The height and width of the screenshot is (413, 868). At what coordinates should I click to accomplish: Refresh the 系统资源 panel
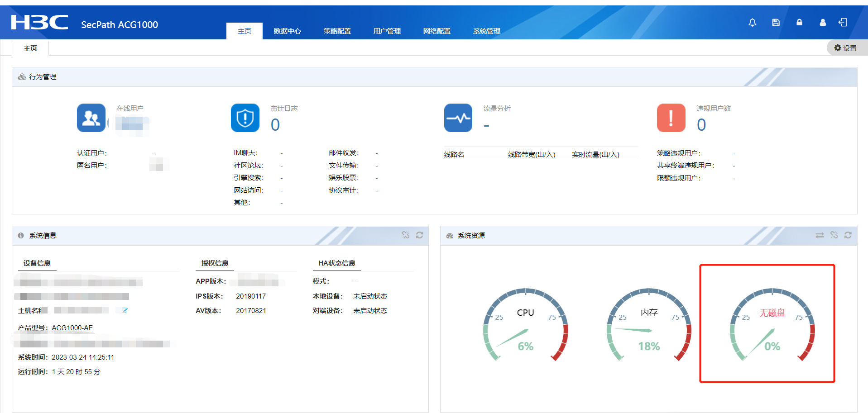[848, 235]
